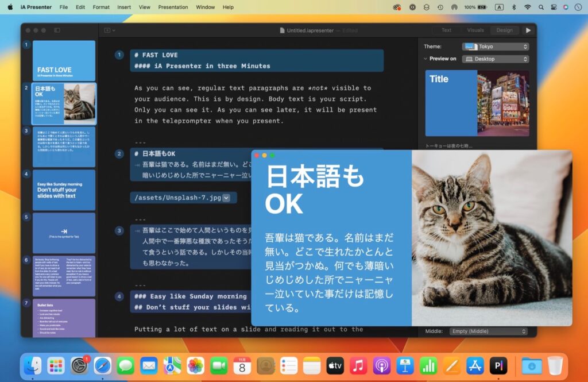Click the plus icon in the editor toolbar
Image resolution: width=588 pixels, height=382 pixels.
(x=107, y=30)
